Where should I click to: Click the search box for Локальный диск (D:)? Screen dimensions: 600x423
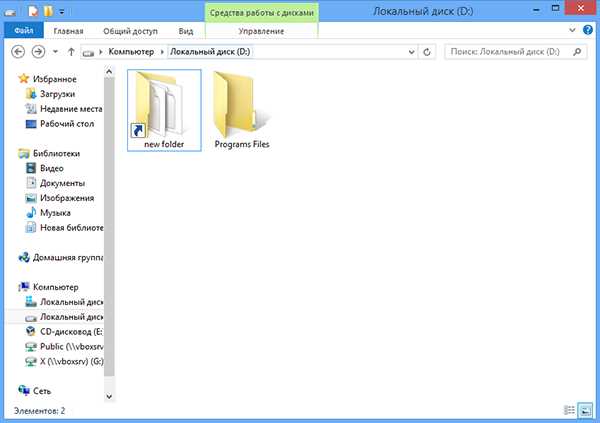coord(509,52)
